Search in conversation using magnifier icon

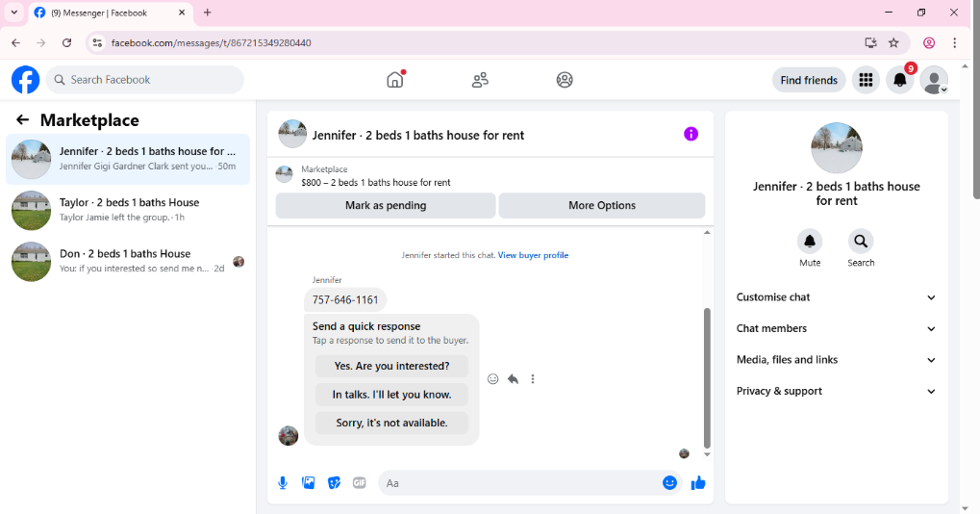[861, 242]
